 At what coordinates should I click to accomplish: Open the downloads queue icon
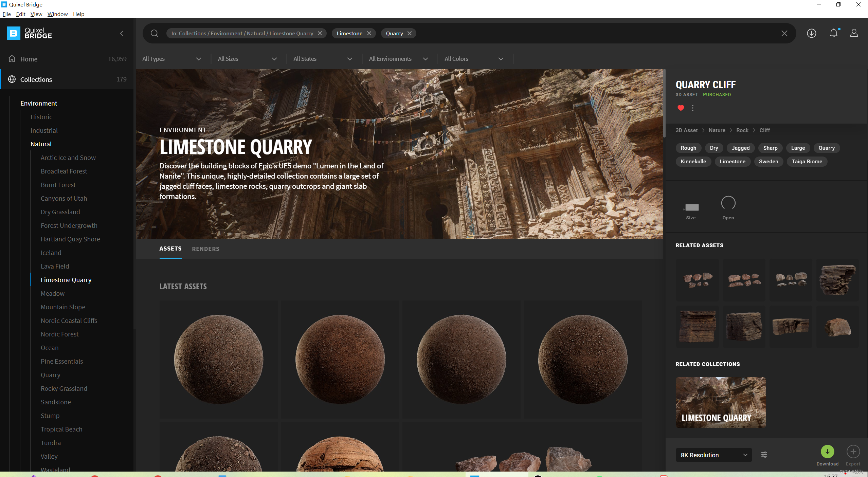tap(811, 33)
